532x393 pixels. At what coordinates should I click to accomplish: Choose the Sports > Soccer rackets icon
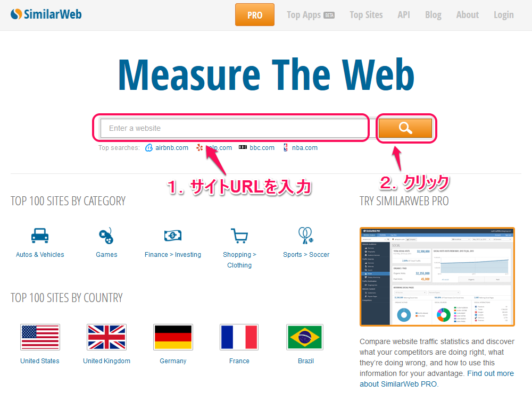pos(306,235)
